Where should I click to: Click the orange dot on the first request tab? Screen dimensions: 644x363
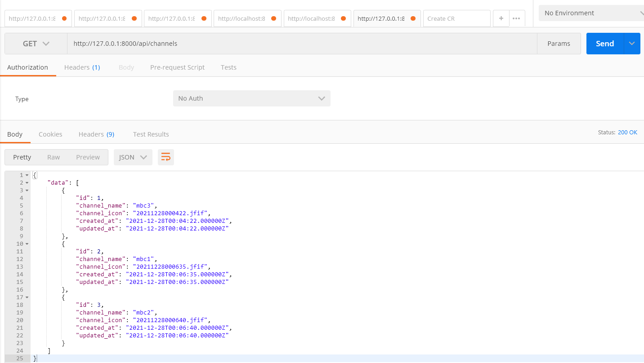pos(63,18)
